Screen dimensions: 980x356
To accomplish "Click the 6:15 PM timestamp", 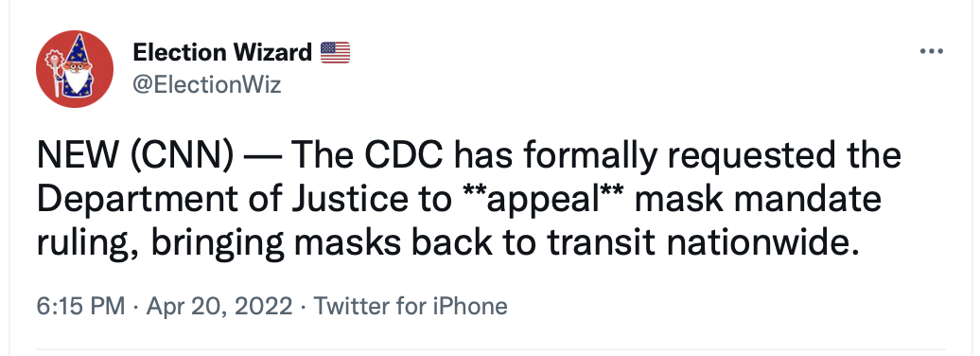I will click(81, 307).
